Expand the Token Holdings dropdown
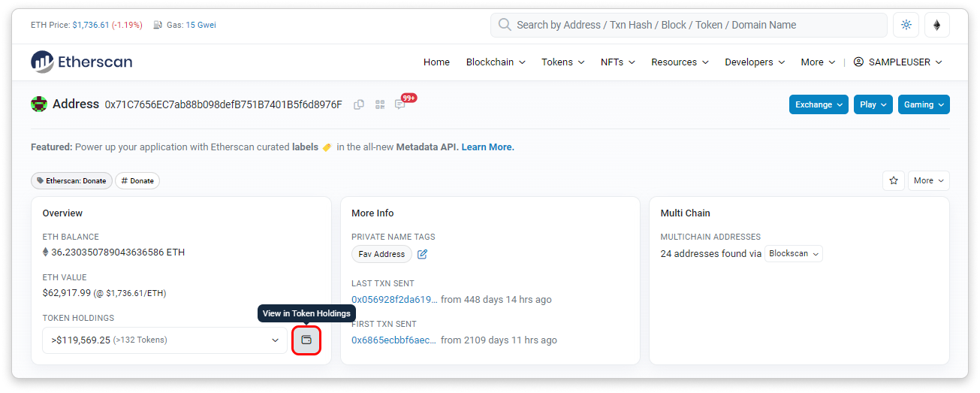The width and height of the screenshot is (980, 393). point(164,340)
